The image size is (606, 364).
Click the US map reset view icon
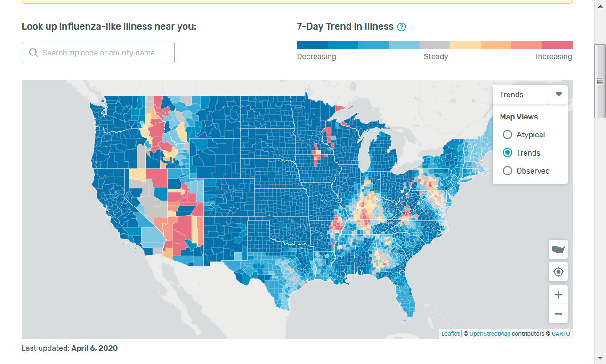(558, 249)
